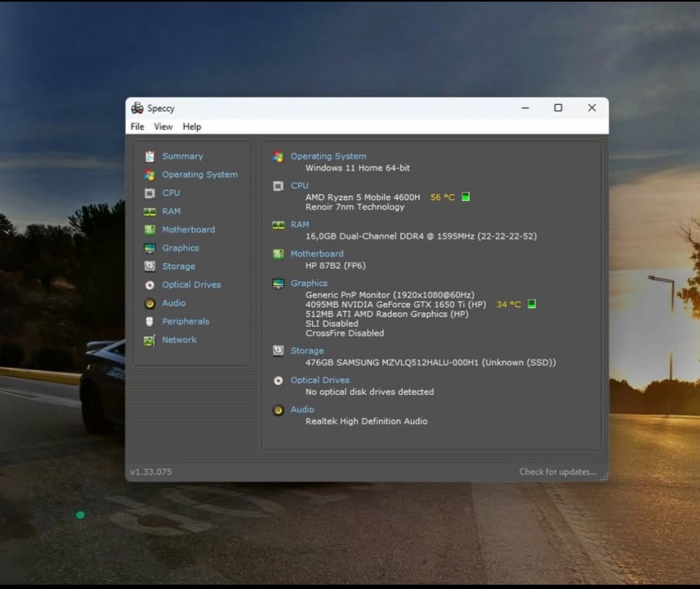700x589 pixels.
Task: Click 'Renoir 7nm Technology' text
Action: 355,207
